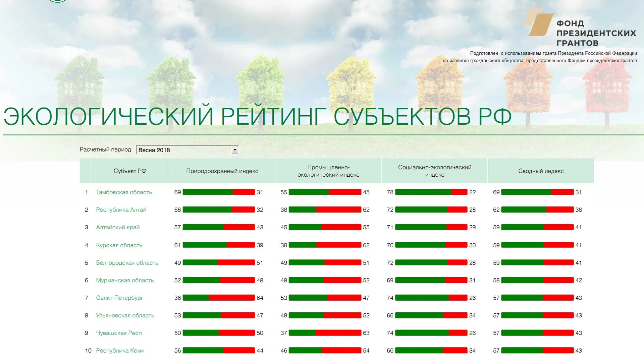The height and width of the screenshot is (362, 644).
Task: Click the Расчетный период label
Action: tap(105, 149)
